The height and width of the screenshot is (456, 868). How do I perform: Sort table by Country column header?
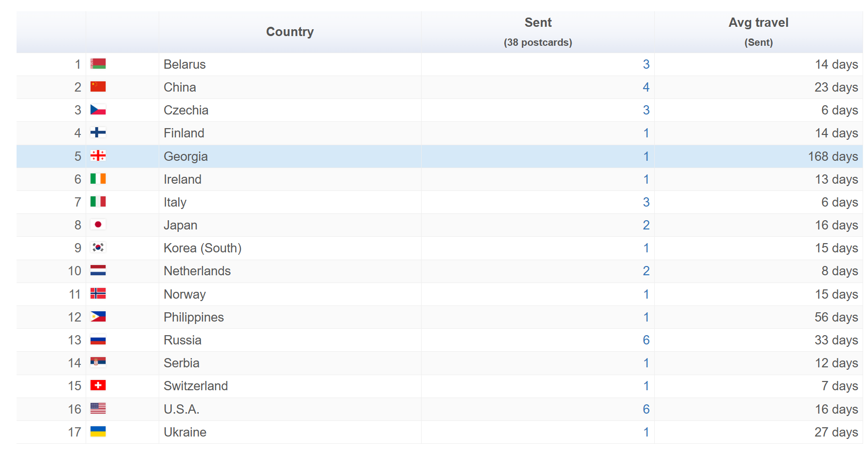point(290,32)
